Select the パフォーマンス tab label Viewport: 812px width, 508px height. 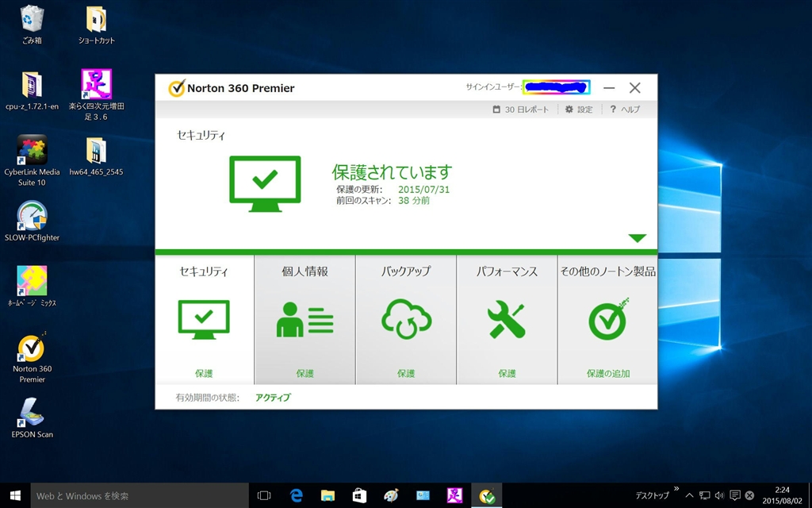[507, 271]
